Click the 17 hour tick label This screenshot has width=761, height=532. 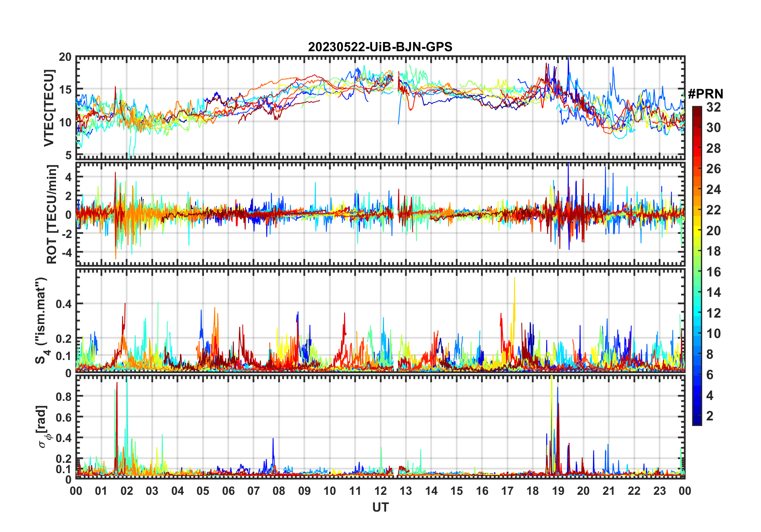(507, 491)
